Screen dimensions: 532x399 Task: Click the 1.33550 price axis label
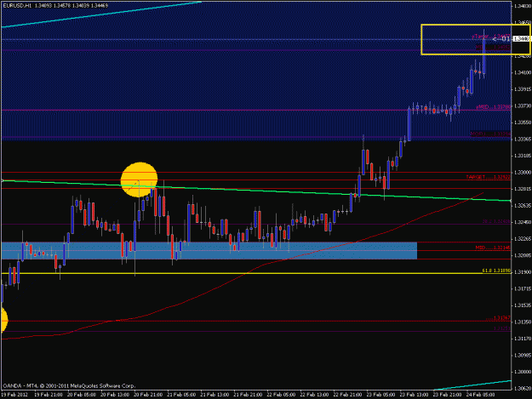coord(522,123)
